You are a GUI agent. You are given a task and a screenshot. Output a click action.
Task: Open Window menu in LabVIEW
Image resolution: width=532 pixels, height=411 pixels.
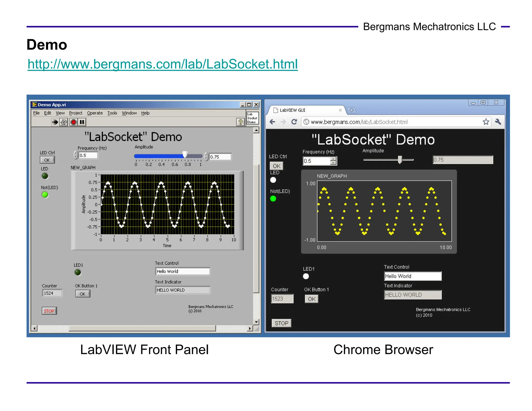tap(129, 113)
